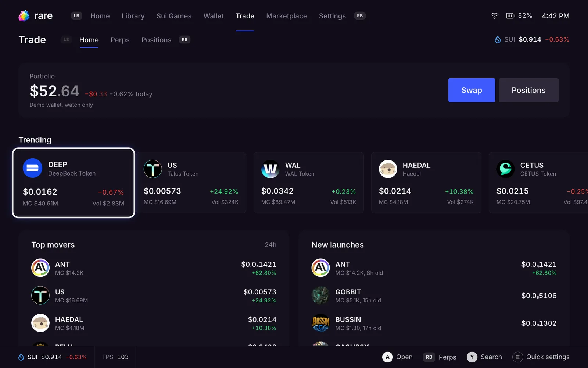This screenshot has height=368, width=588.
Task: Click the Talus US token icon in Trending
Action: point(153,169)
